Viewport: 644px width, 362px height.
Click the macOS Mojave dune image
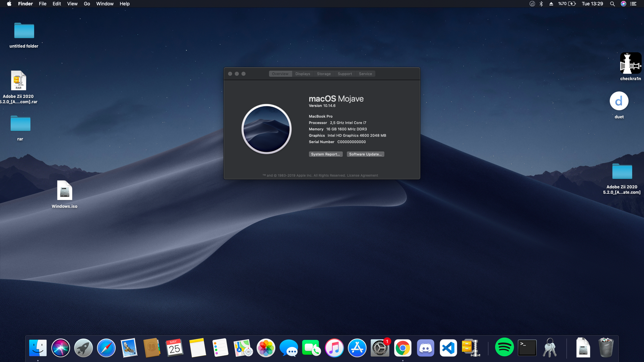(x=266, y=129)
